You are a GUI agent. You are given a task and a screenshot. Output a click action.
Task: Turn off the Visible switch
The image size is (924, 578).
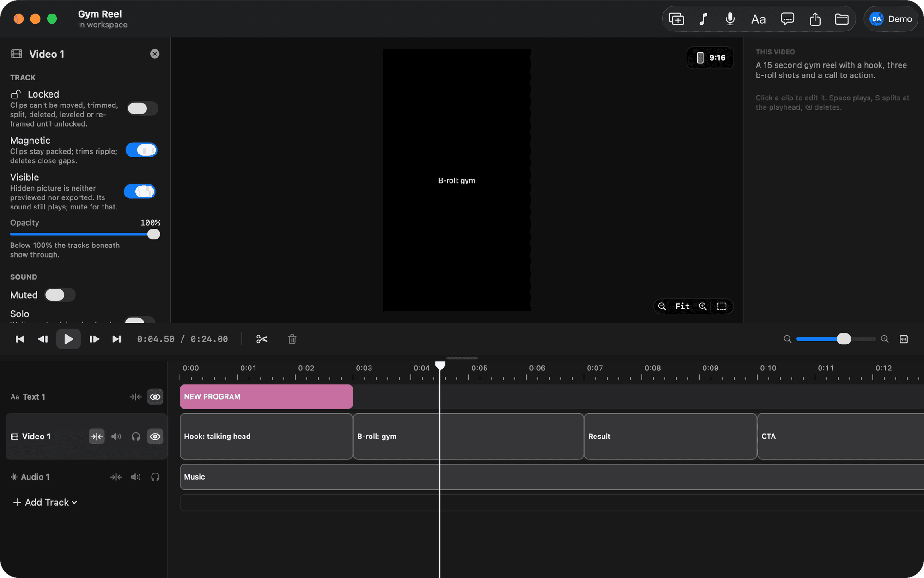tap(140, 191)
